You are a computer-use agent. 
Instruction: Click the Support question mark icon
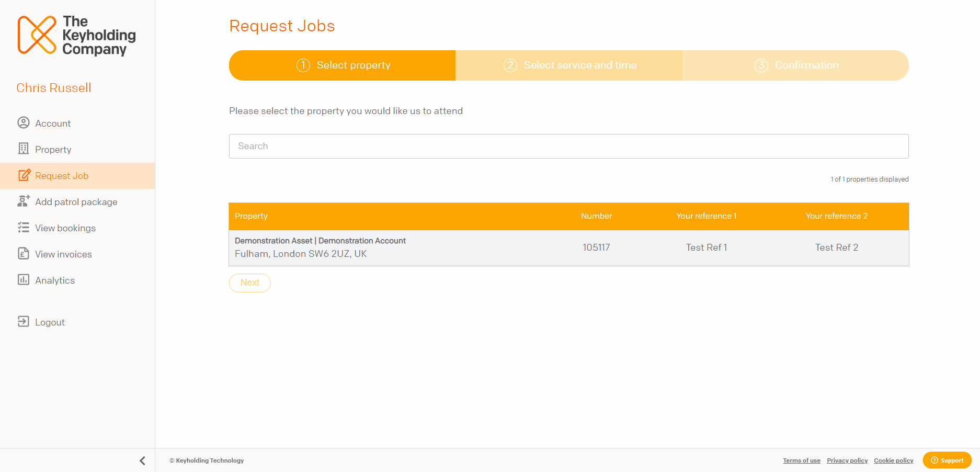pos(934,460)
